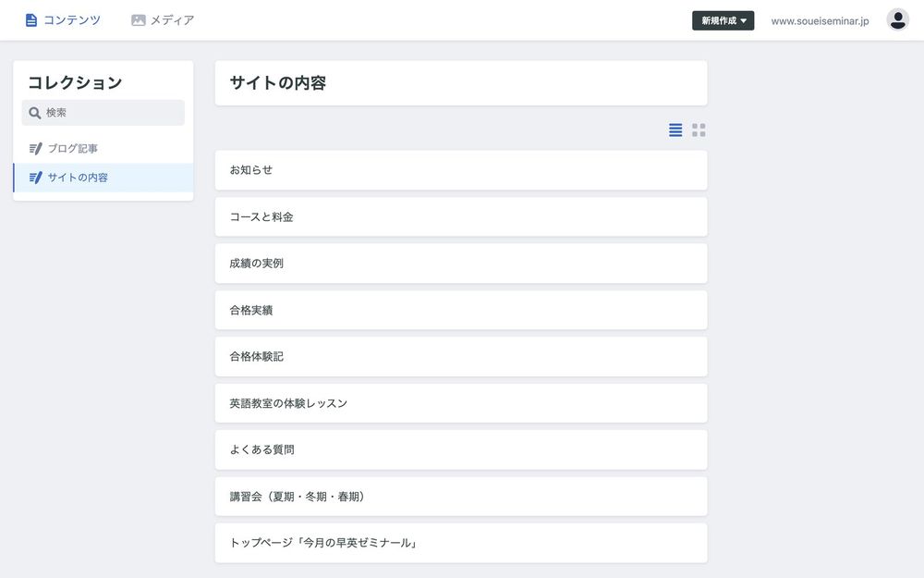
Task: Click the ブログ記事 edit icon
Action: click(35, 149)
